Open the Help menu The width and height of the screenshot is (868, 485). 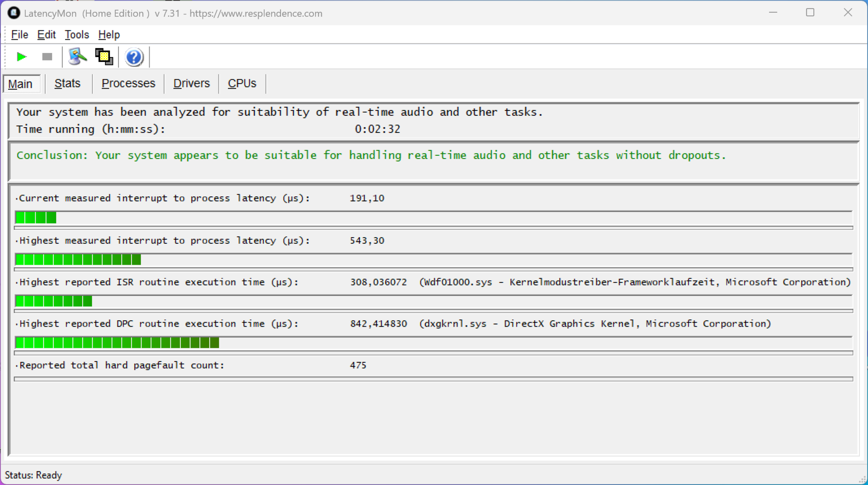click(x=109, y=35)
